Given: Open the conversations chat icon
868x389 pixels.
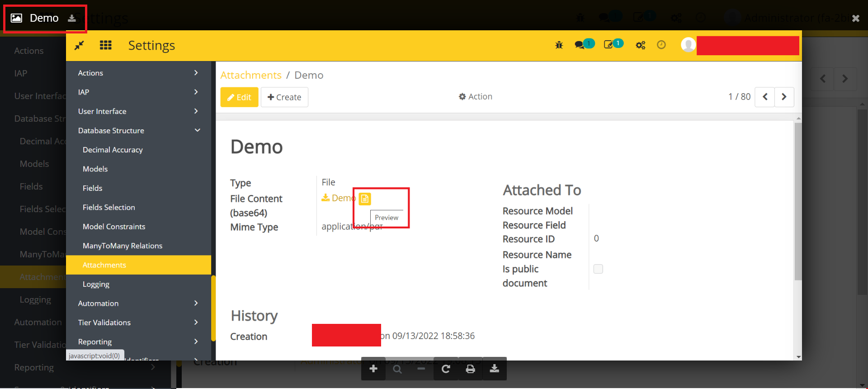Looking at the screenshot, I should click(x=580, y=45).
